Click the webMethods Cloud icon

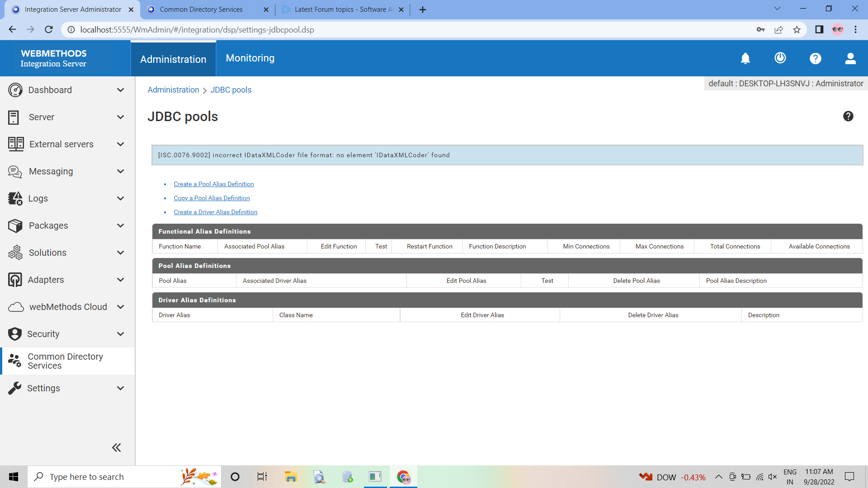pos(16,307)
